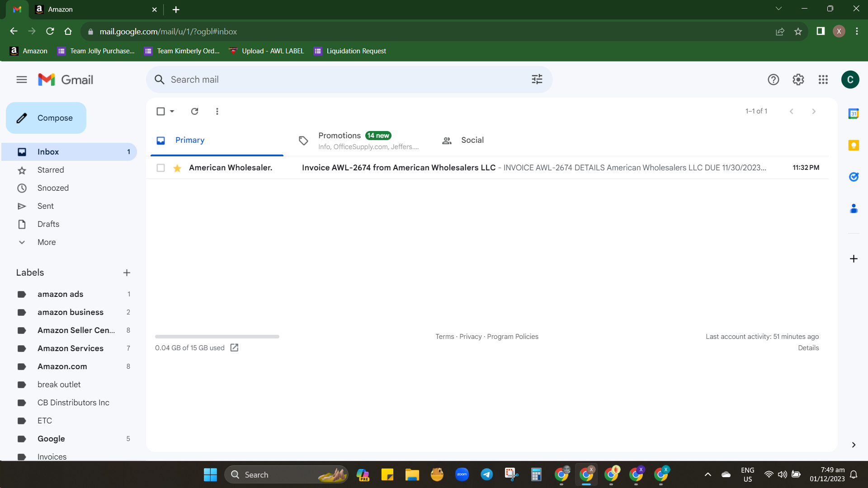This screenshot has height=488, width=868.
Task: Select the Inbox folder
Action: [69, 152]
